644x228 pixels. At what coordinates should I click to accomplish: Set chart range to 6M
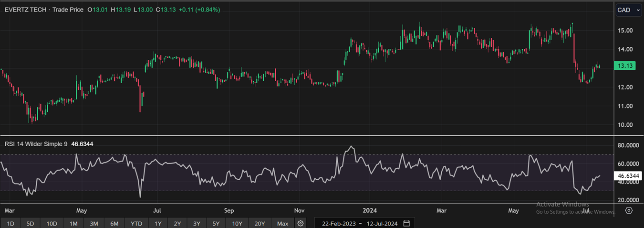[114, 223]
